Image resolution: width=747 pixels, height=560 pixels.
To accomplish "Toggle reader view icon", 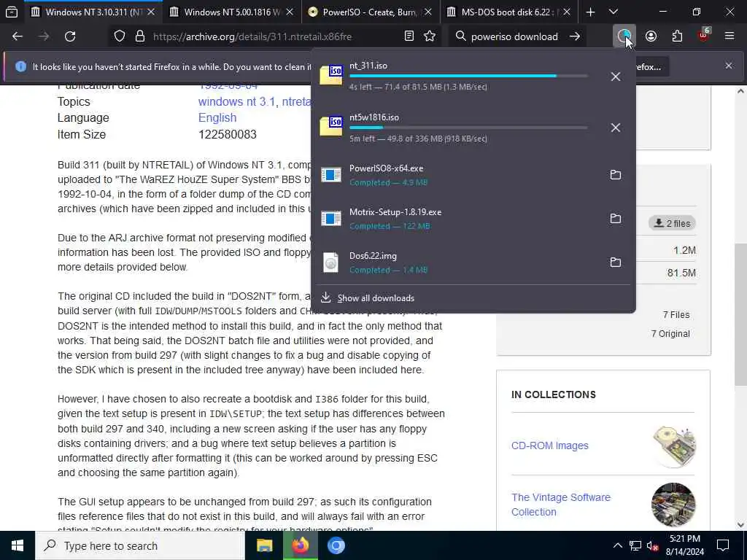I will pos(409,36).
